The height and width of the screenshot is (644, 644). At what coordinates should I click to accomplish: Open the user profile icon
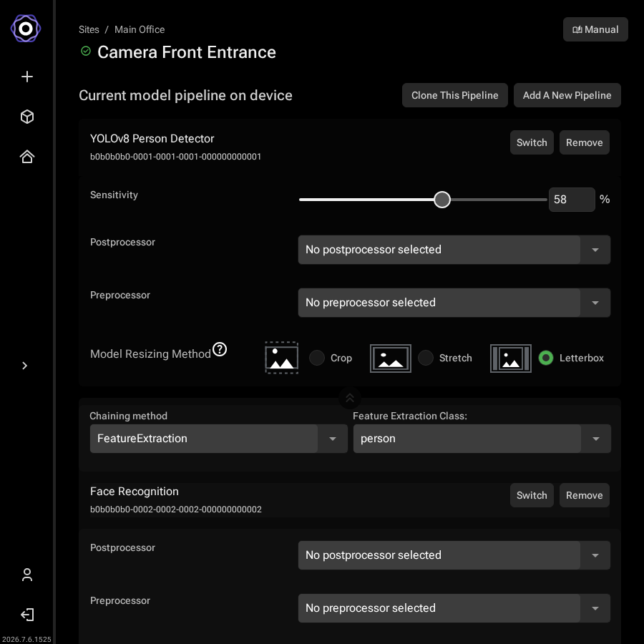[27, 575]
